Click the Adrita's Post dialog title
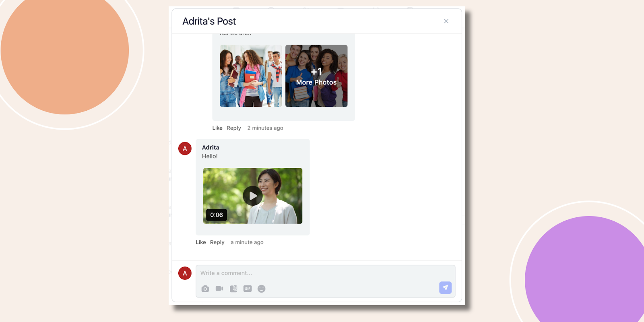The width and height of the screenshot is (644, 322). click(x=209, y=21)
